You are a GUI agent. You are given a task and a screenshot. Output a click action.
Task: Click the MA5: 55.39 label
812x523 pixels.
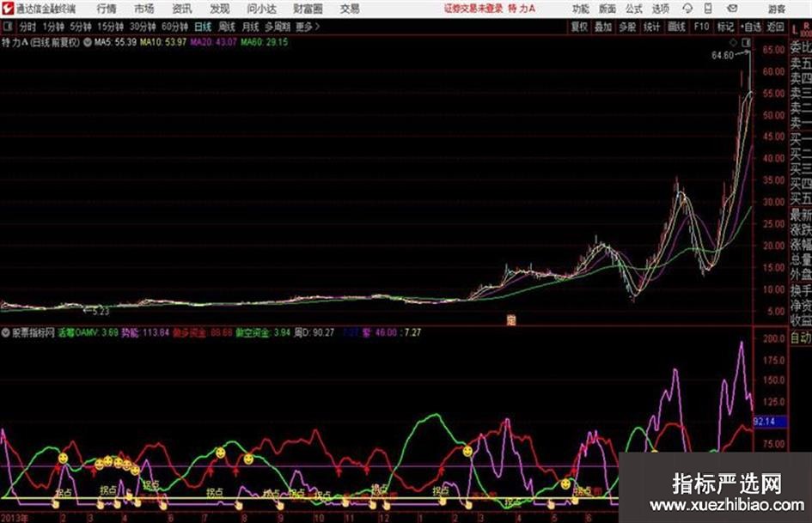[115, 42]
